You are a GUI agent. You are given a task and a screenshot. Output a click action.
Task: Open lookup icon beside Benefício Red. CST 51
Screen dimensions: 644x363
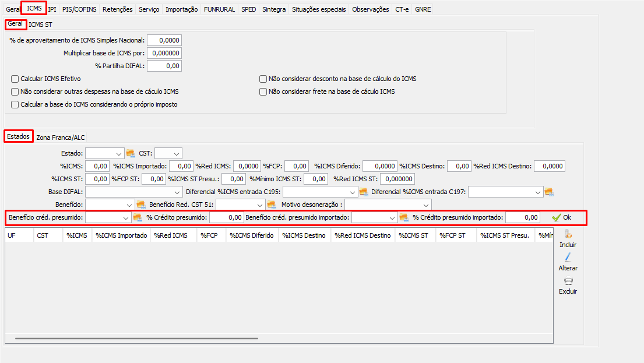(x=272, y=205)
